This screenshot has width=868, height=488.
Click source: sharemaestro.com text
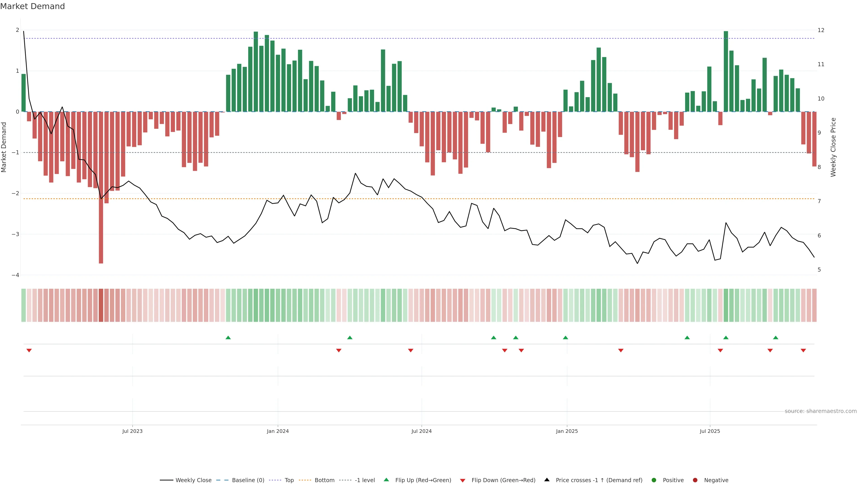click(x=821, y=411)
